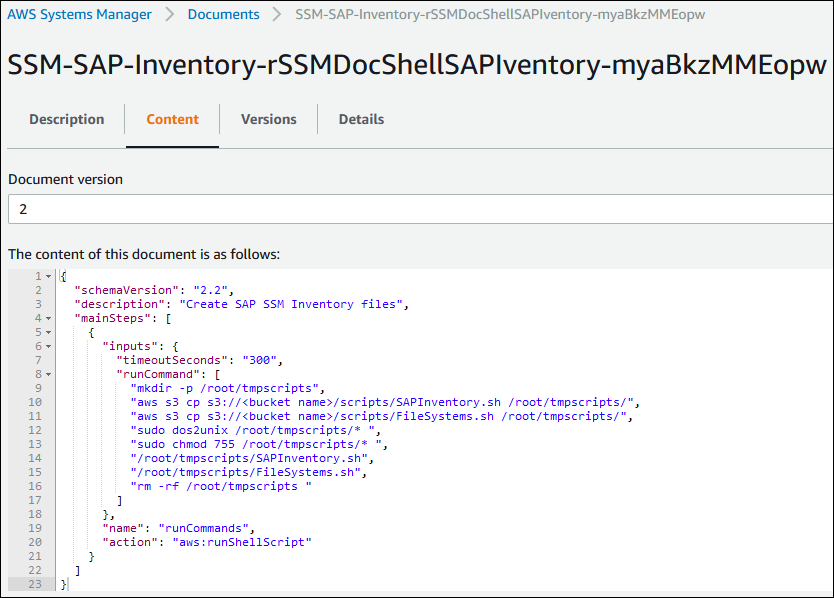Click the current document name in breadcrumb

click(500, 14)
